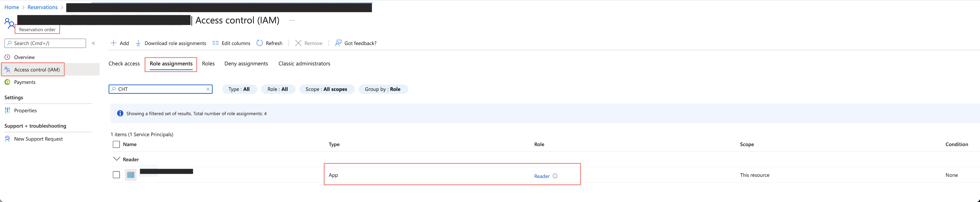Open the Scope : All scopes filter
This screenshot has height=202, width=980.
[x=326, y=89]
